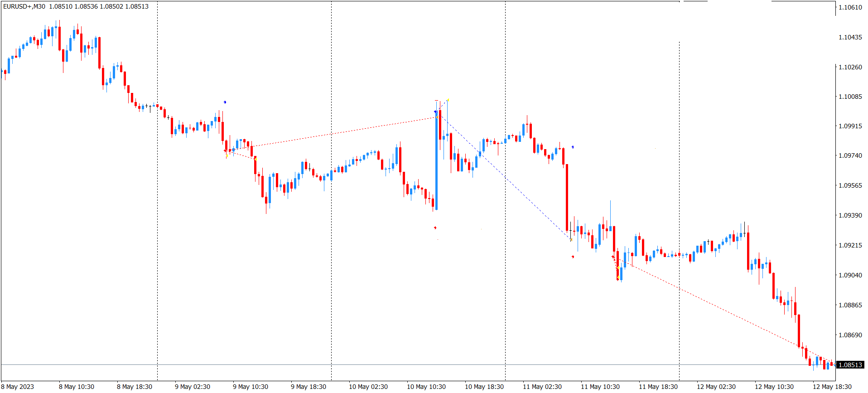Click the current price tag 1.08513

[x=850, y=365]
